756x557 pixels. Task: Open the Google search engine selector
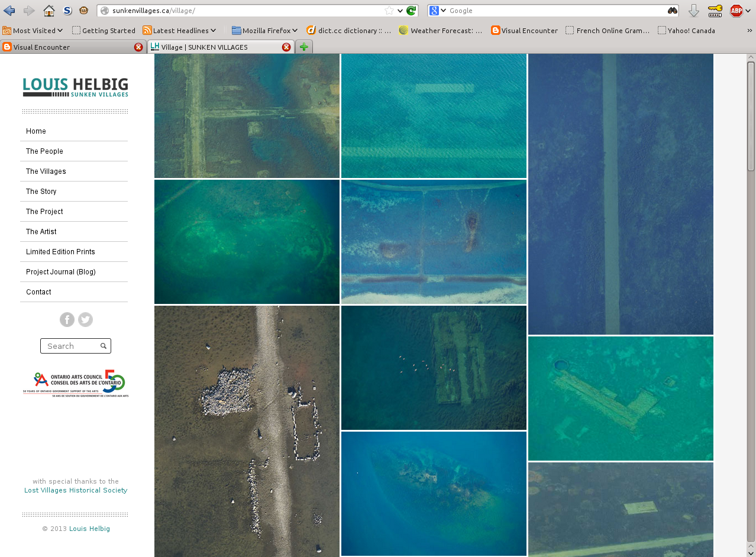click(x=435, y=10)
